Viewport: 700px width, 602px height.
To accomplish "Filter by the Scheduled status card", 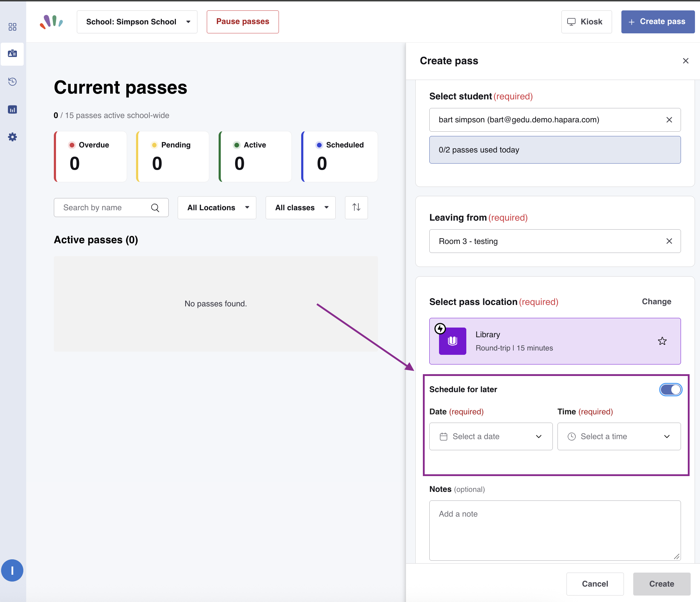I will point(340,156).
